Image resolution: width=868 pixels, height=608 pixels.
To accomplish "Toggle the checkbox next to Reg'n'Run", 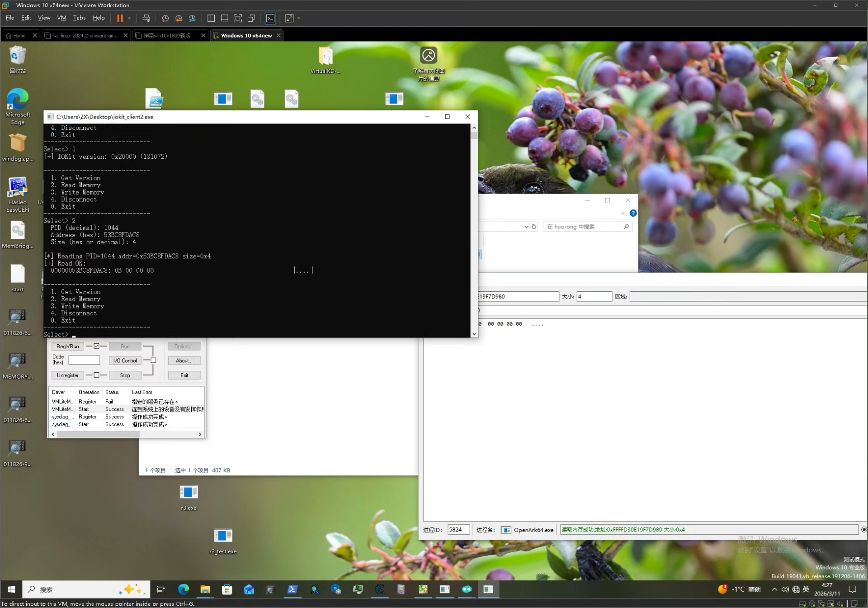I will 96,346.
